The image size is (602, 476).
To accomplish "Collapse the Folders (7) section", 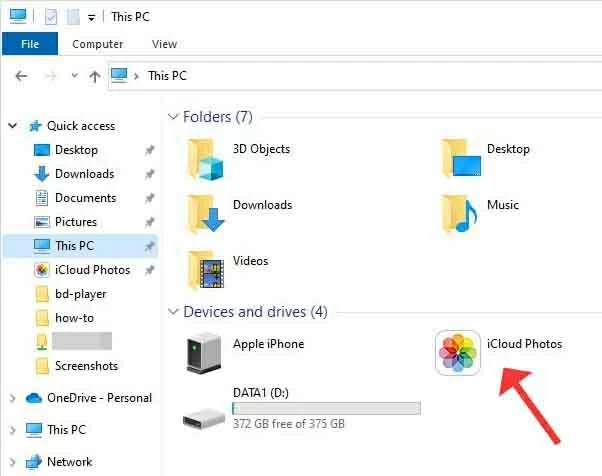I will tap(174, 117).
